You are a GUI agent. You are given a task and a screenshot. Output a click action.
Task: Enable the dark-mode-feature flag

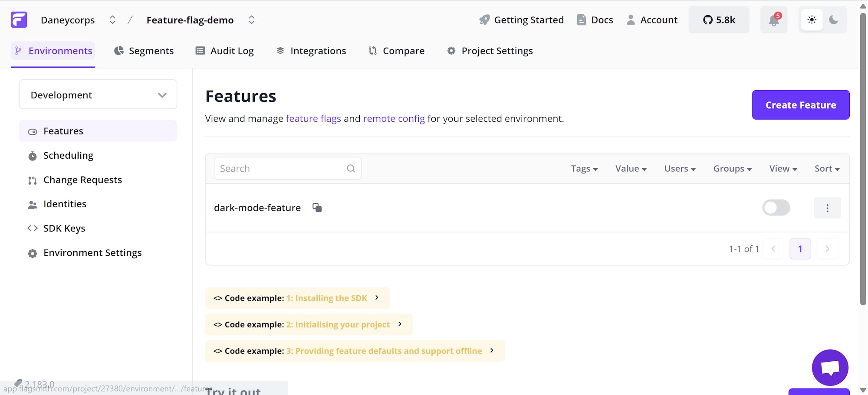click(x=776, y=208)
